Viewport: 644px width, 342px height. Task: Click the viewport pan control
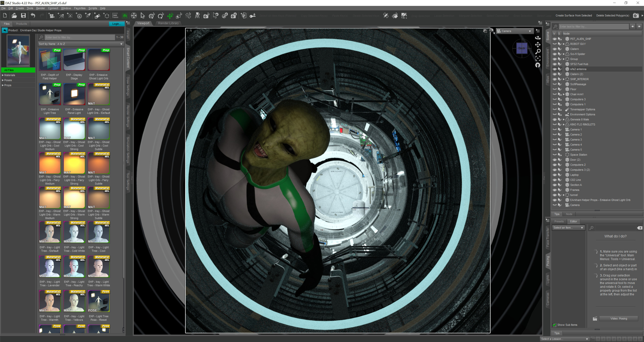(x=538, y=44)
